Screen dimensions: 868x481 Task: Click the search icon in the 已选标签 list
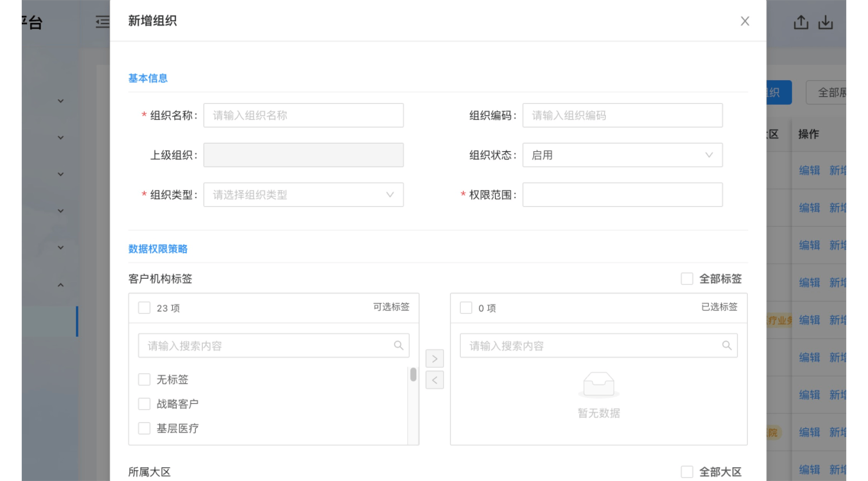(x=727, y=345)
